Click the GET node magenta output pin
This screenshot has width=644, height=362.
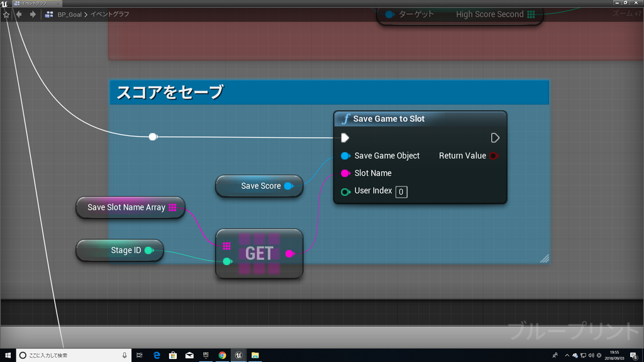289,254
